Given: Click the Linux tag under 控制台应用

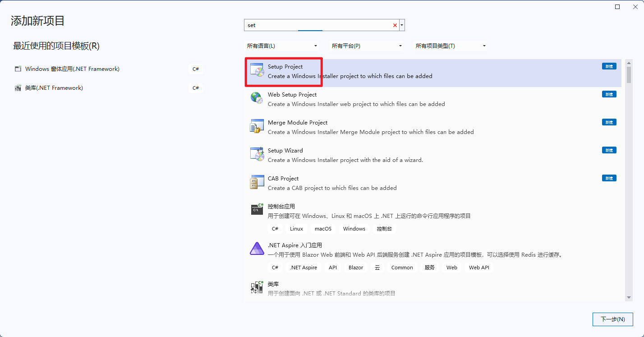Looking at the screenshot, I should 296,229.
